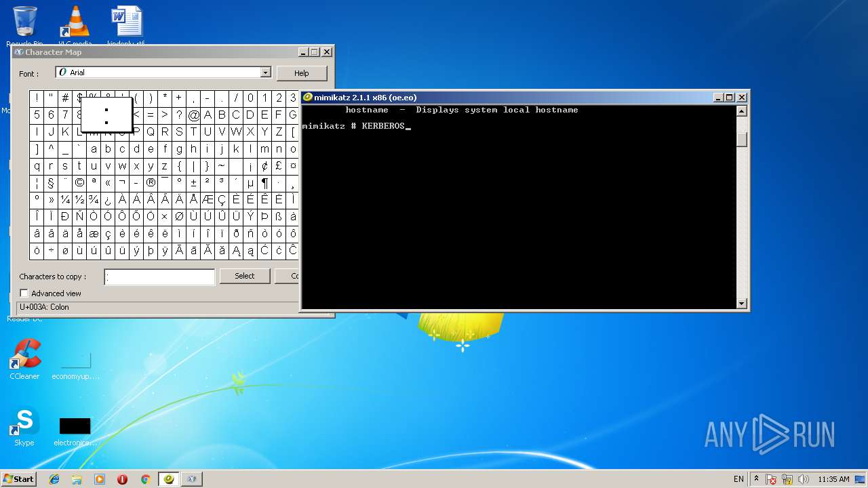Open Windows Explorer folder in taskbar
This screenshot has height=488, width=868.
pyautogui.click(x=77, y=479)
